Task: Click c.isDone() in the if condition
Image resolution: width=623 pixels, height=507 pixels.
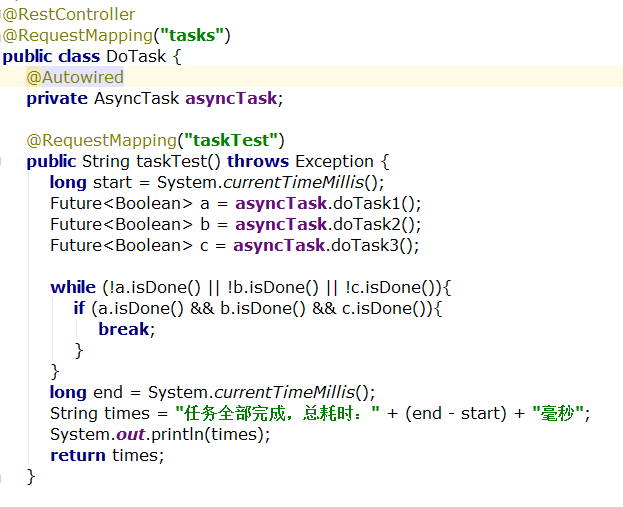Action: [384, 308]
